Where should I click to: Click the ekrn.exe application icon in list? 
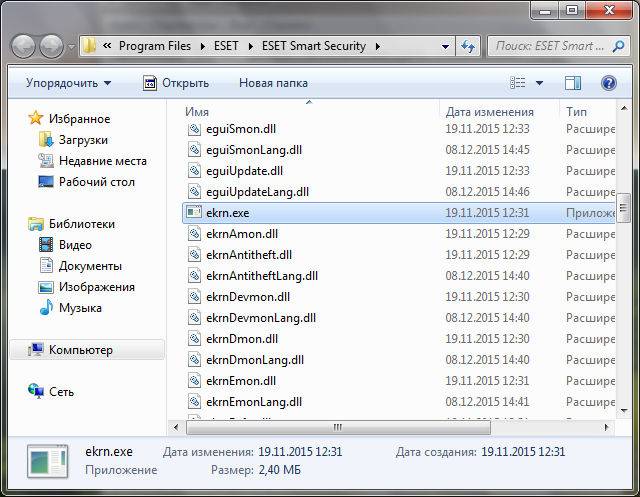[x=194, y=212]
